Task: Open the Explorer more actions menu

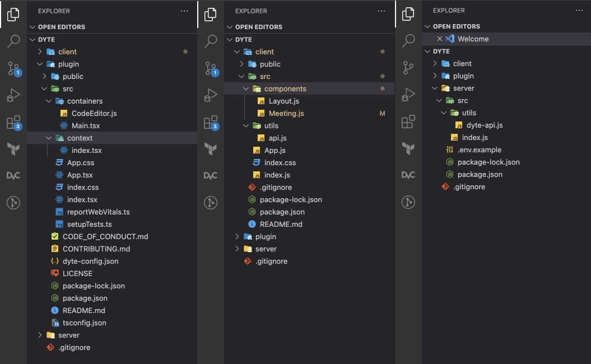Action: coord(184,11)
